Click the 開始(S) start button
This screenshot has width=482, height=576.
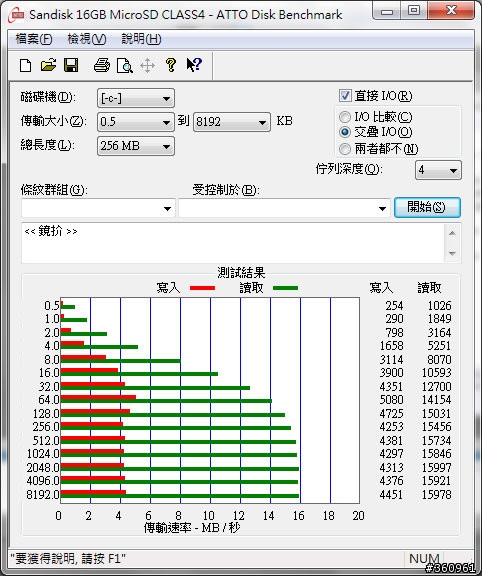pos(427,207)
